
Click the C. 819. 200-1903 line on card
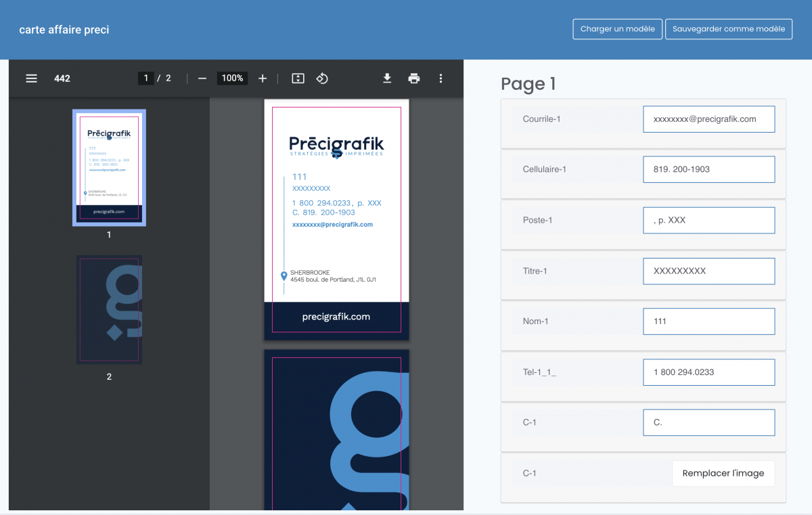(x=323, y=212)
